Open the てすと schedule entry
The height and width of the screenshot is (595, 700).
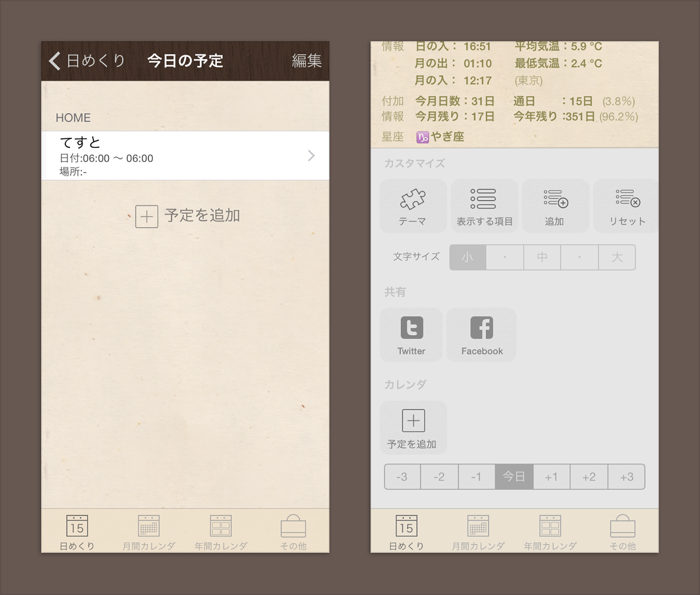[185, 156]
